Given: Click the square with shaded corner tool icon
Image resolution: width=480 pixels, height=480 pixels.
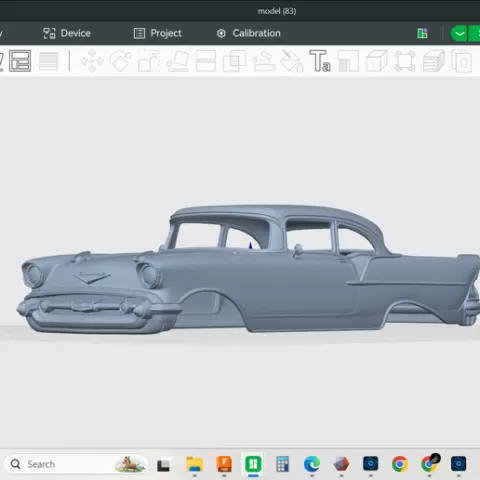Looking at the screenshot, I should 348,61.
